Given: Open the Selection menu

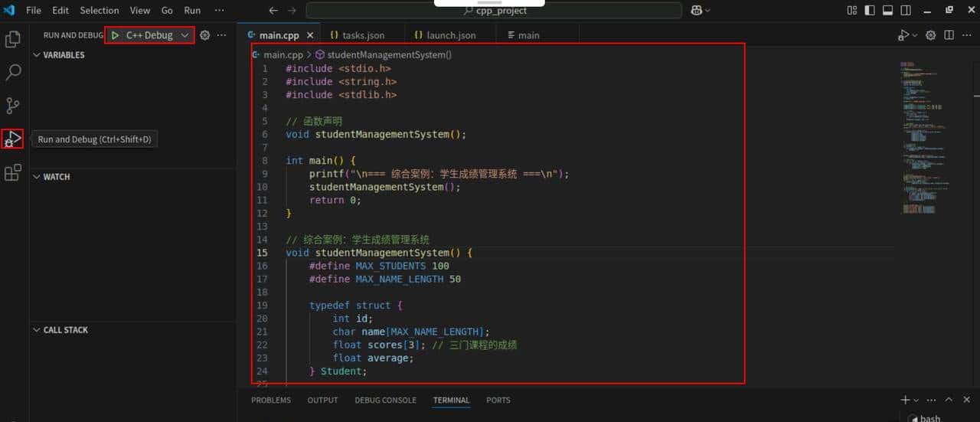Looking at the screenshot, I should pos(100,11).
